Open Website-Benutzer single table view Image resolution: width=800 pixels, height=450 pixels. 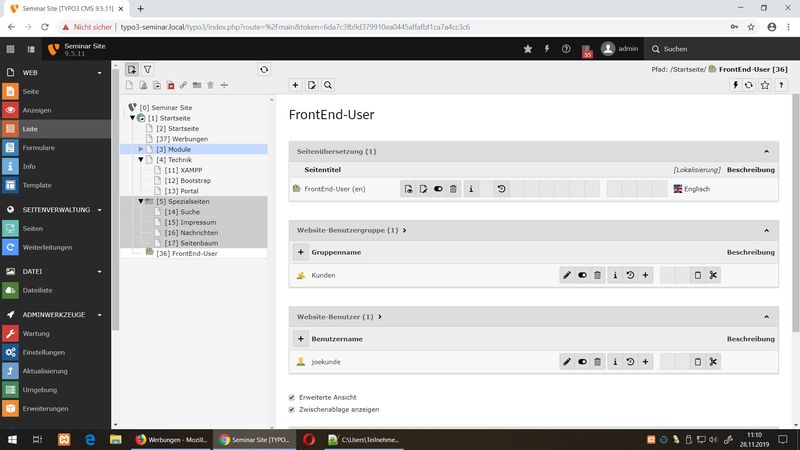coord(339,317)
